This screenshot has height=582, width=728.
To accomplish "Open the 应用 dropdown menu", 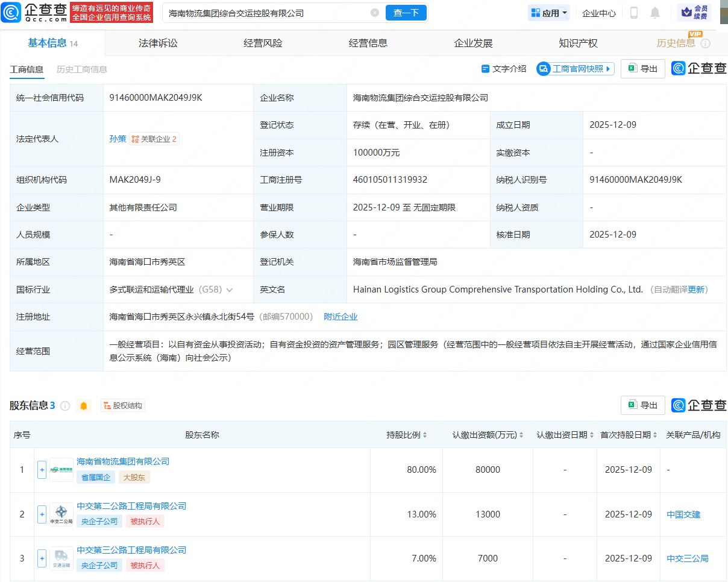I will coord(549,13).
